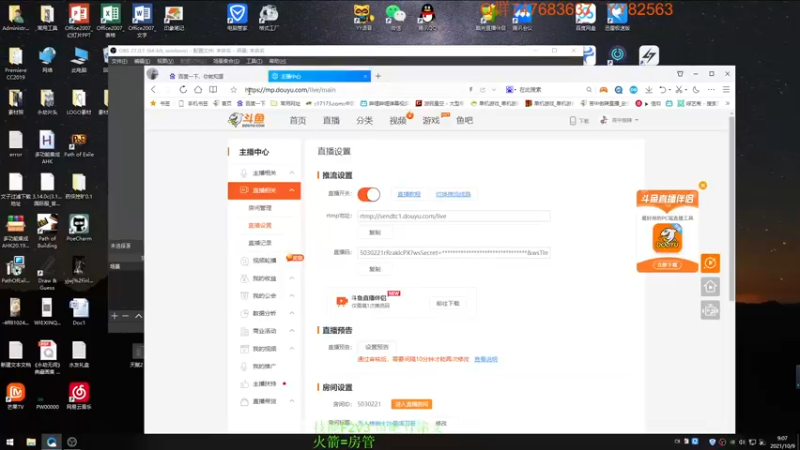Click the stream key field
800x450 pixels.
tap(454, 253)
